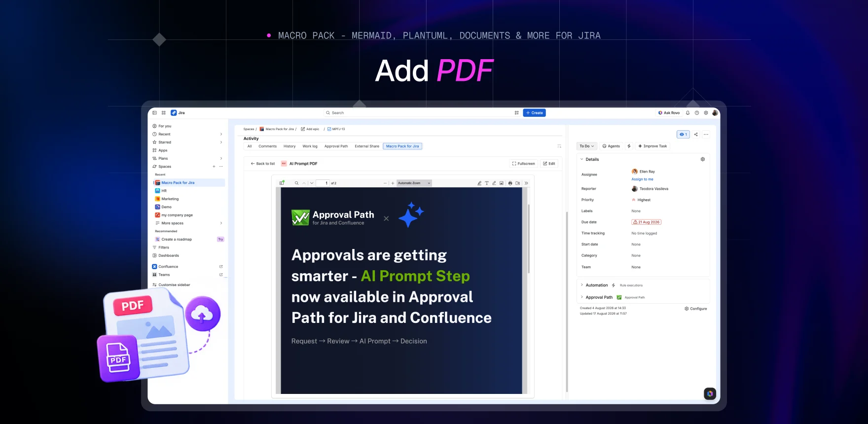868x424 pixels.
Task: Open the To Do status dropdown
Action: (x=587, y=146)
